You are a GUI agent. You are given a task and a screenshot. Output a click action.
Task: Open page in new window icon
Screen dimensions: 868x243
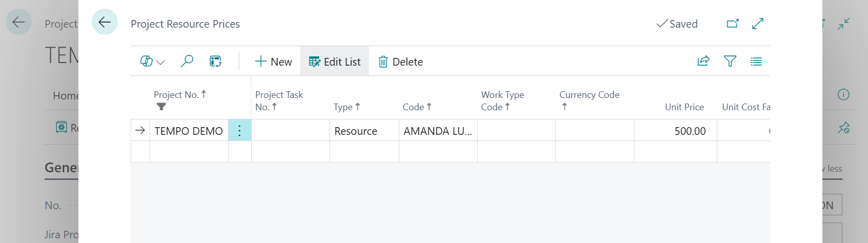[x=733, y=24]
